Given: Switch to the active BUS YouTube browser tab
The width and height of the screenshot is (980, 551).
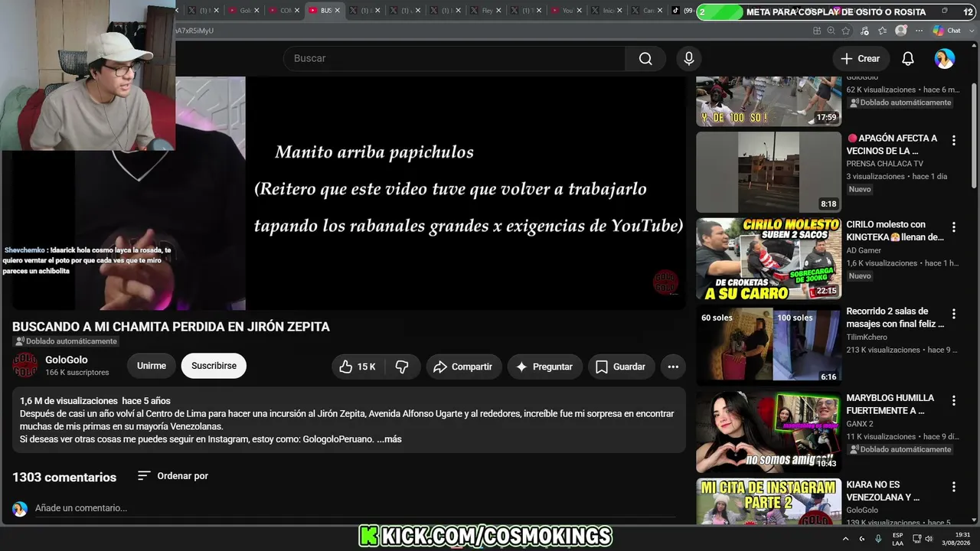Looking at the screenshot, I should 325,11.
